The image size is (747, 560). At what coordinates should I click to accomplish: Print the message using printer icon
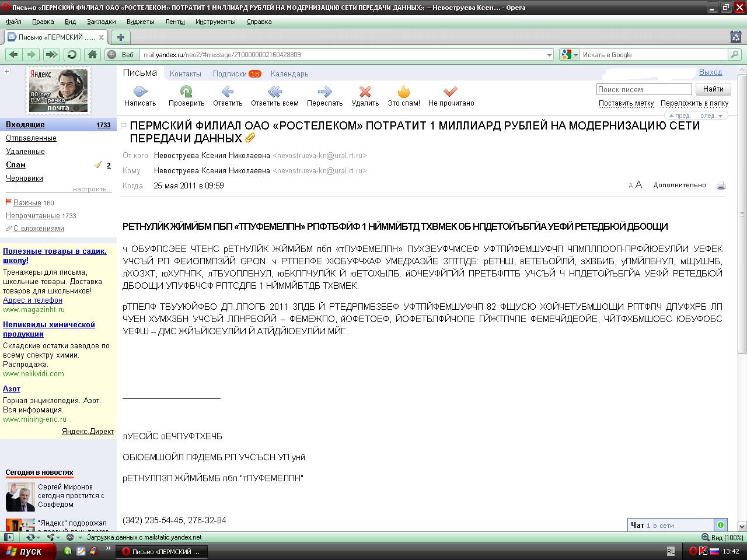721,186
